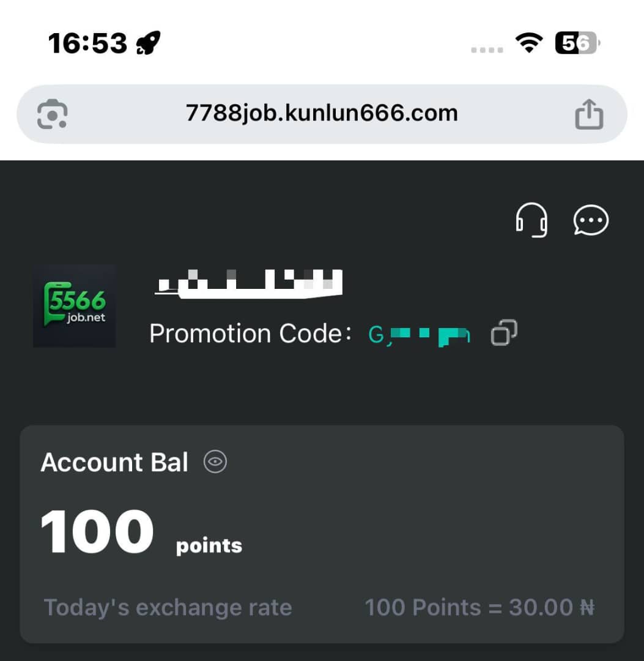
Task: Open customer service headset support
Action: [531, 220]
